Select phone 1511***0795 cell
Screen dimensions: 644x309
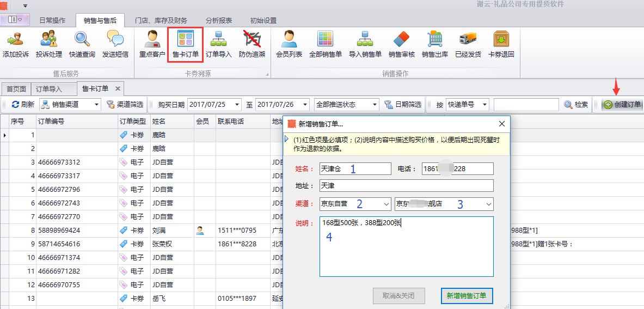243,231
